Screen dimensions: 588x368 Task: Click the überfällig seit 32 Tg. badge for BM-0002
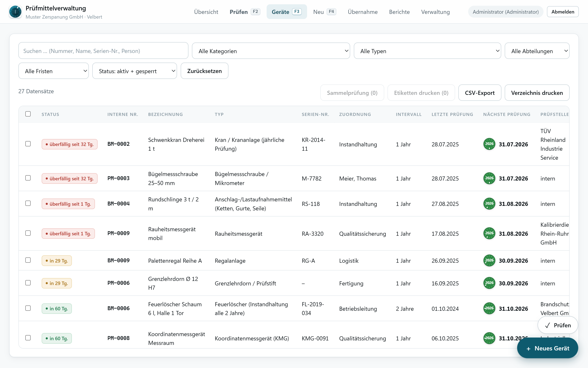[69, 144]
